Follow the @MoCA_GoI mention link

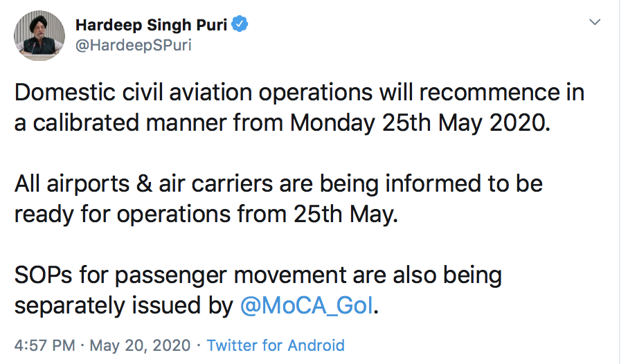pyautogui.click(x=307, y=305)
